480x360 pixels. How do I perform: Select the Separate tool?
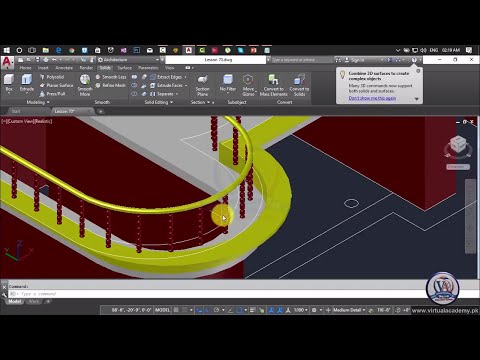coord(161,94)
